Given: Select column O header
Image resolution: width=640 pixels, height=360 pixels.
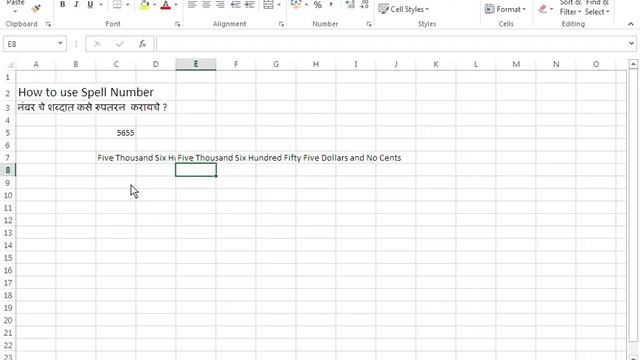Looking at the screenshot, I should point(596,64).
